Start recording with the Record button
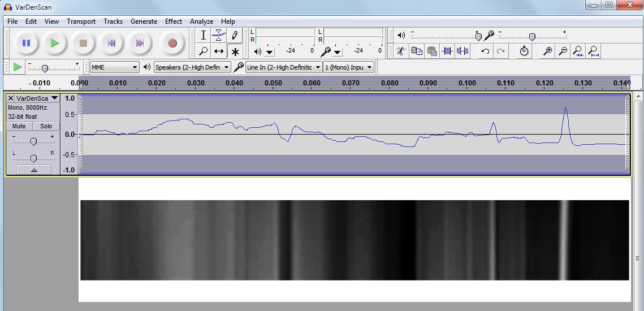The image size is (644, 311). 172,43
